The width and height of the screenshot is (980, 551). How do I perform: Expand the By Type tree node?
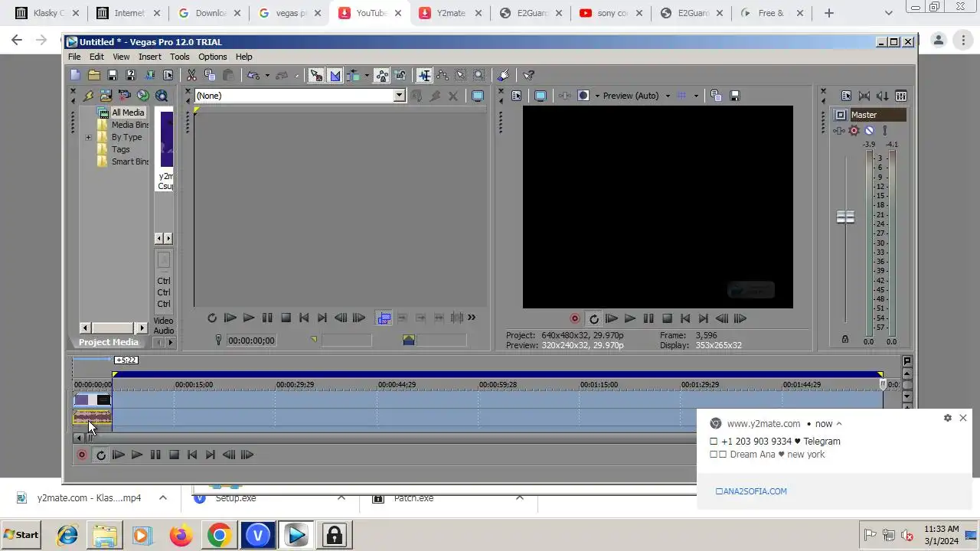click(x=88, y=138)
